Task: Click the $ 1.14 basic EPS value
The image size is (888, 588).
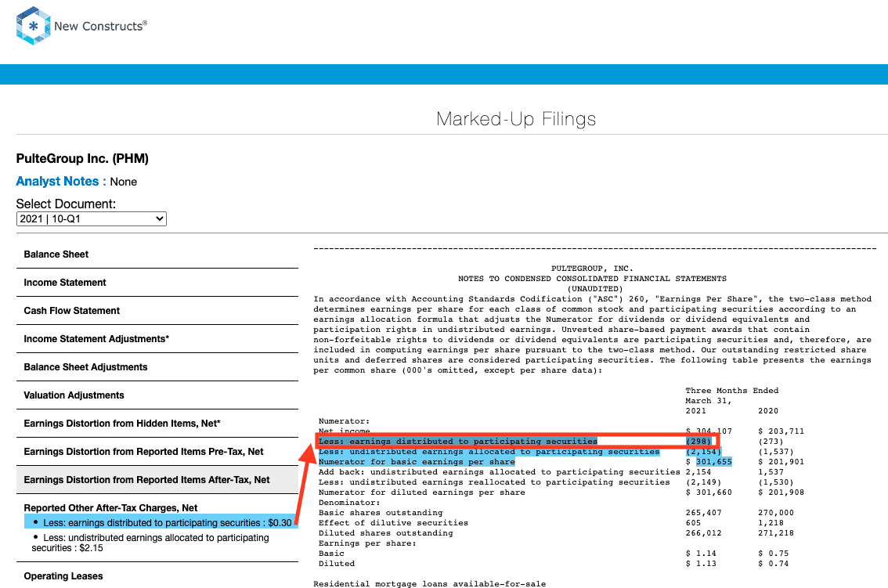Action: point(701,554)
